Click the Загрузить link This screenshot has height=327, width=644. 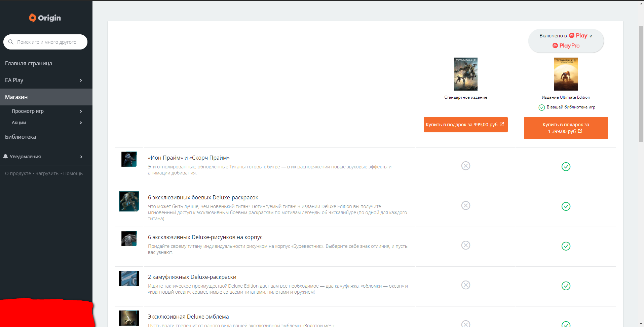[47, 173]
